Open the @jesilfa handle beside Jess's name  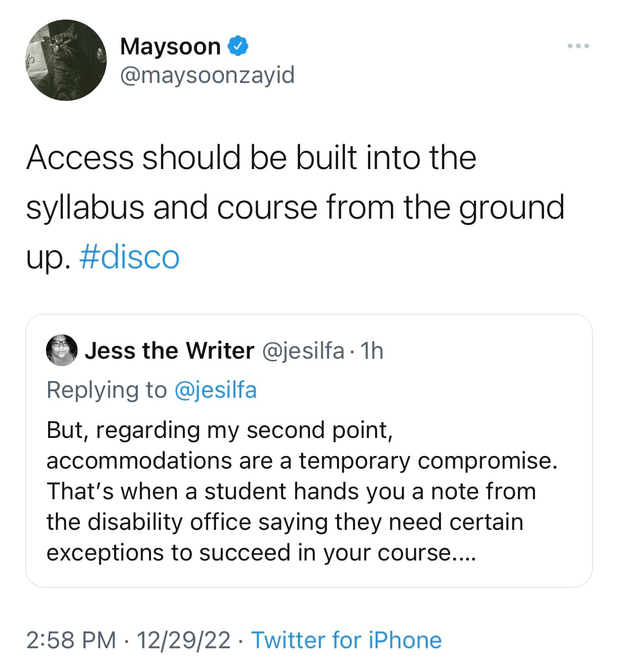coord(303,351)
